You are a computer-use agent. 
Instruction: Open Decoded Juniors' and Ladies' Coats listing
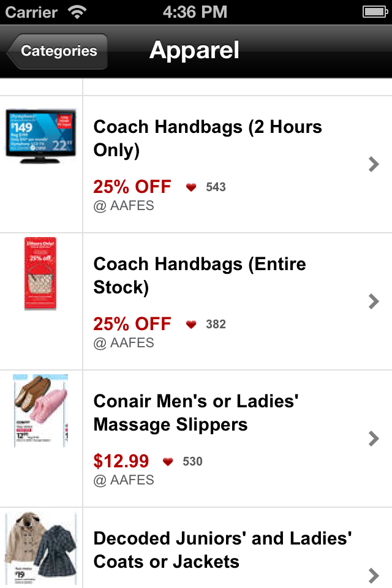pyautogui.click(x=222, y=550)
